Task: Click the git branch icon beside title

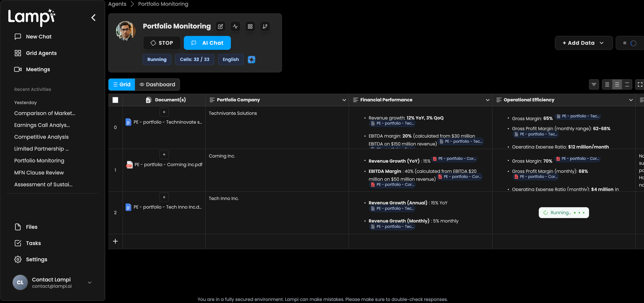Action: pos(265,26)
